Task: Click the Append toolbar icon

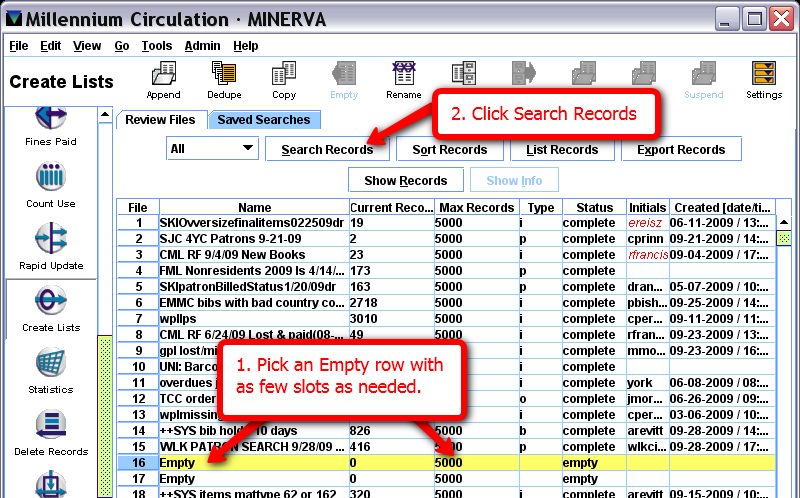Action: tap(163, 79)
